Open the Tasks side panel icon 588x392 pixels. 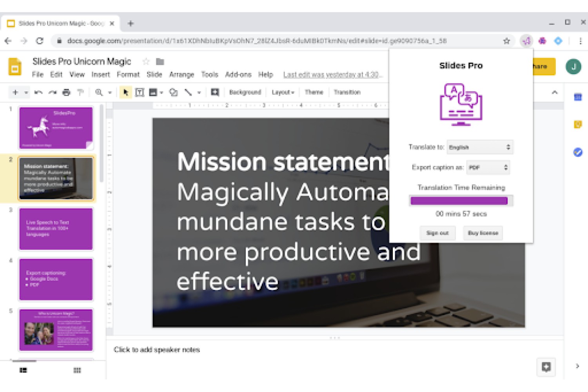click(578, 152)
